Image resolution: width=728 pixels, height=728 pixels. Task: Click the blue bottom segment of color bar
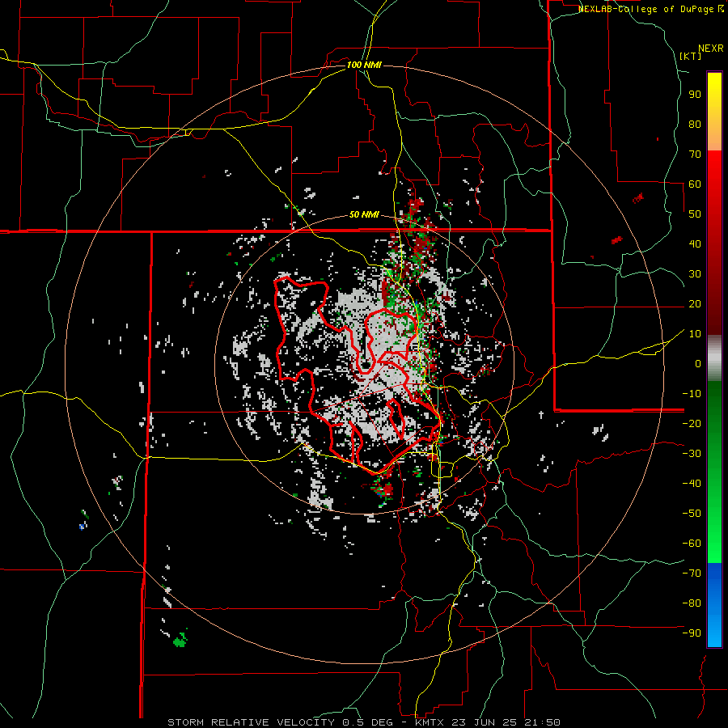point(714,605)
